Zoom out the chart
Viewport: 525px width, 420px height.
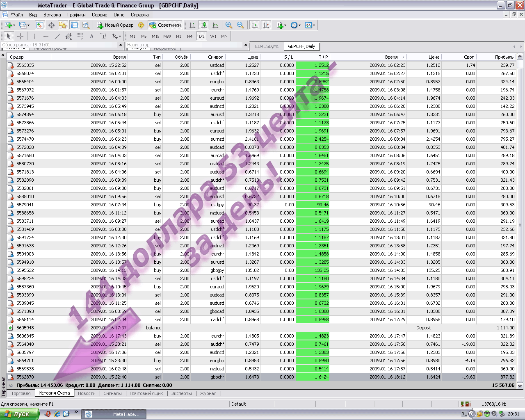click(x=240, y=25)
